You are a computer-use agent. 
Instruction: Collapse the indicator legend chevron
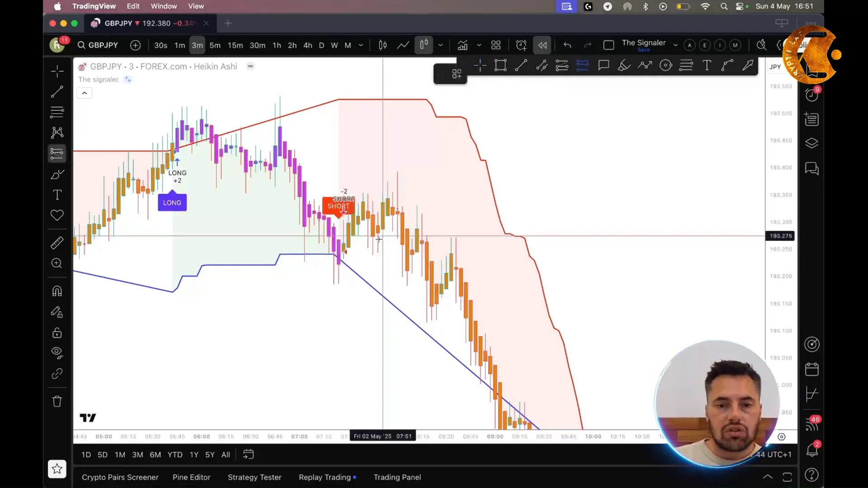click(x=84, y=93)
